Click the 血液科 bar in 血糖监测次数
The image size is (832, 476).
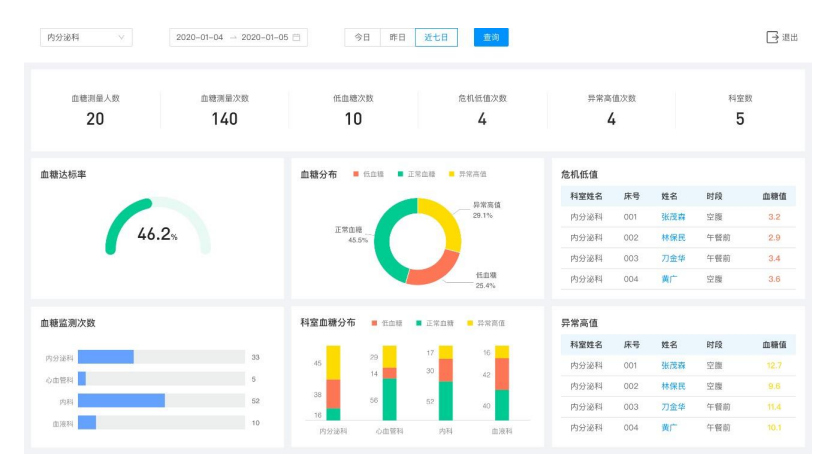tap(87, 422)
